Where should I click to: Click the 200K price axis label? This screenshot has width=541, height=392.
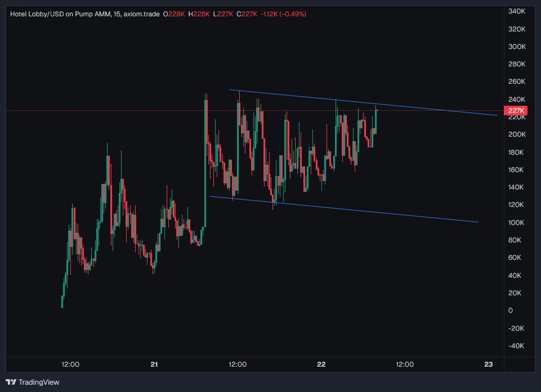(516, 134)
